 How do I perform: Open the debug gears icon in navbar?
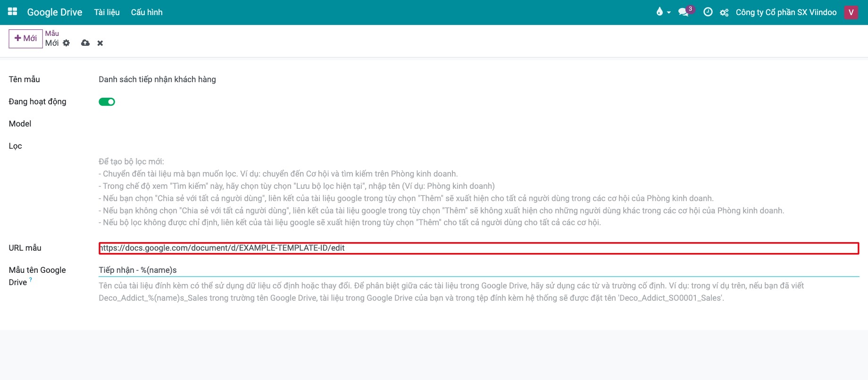(724, 13)
